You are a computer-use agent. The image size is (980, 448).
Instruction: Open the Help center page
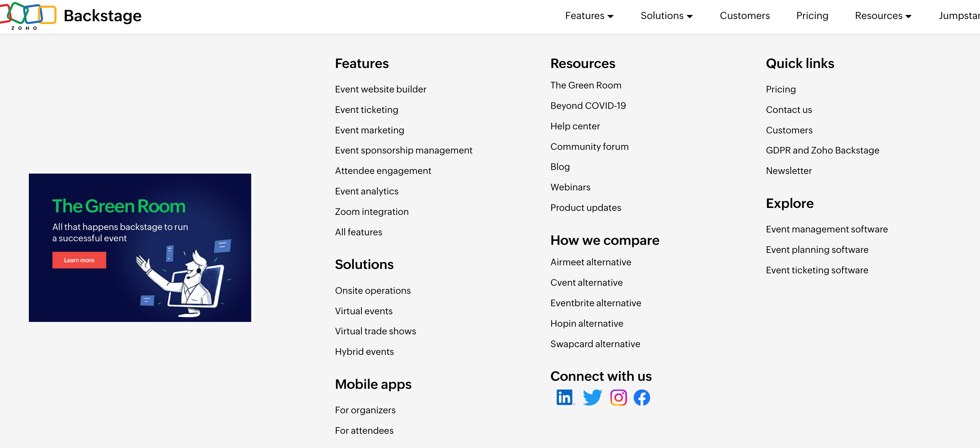coord(575,126)
